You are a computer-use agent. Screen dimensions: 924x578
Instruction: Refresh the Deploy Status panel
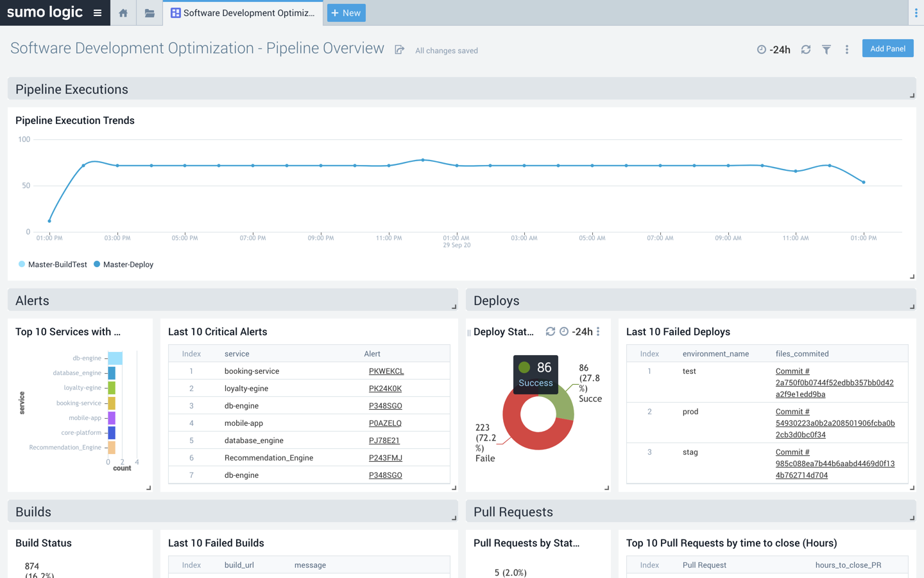point(550,331)
